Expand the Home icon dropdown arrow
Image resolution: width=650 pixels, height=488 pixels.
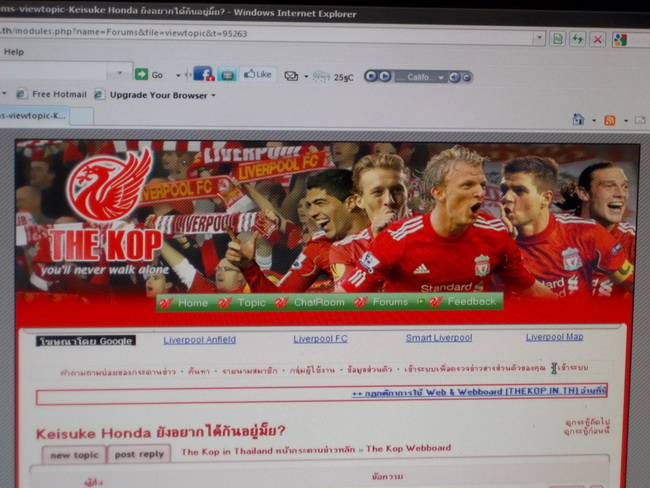(594, 121)
